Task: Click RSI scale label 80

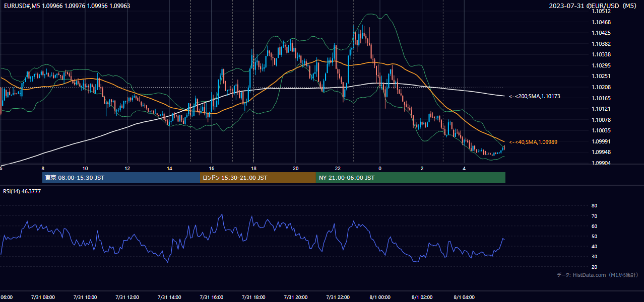Action: pyautogui.click(x=594, y=206)
